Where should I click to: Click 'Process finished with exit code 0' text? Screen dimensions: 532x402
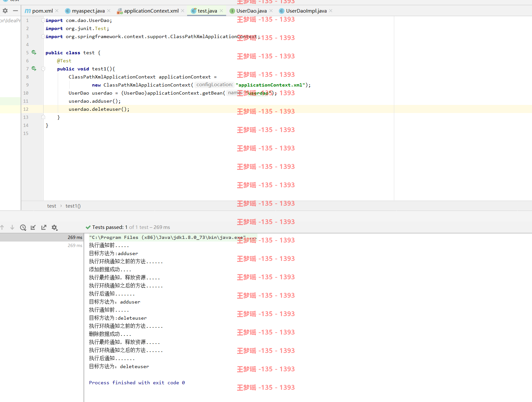[137, 383]
